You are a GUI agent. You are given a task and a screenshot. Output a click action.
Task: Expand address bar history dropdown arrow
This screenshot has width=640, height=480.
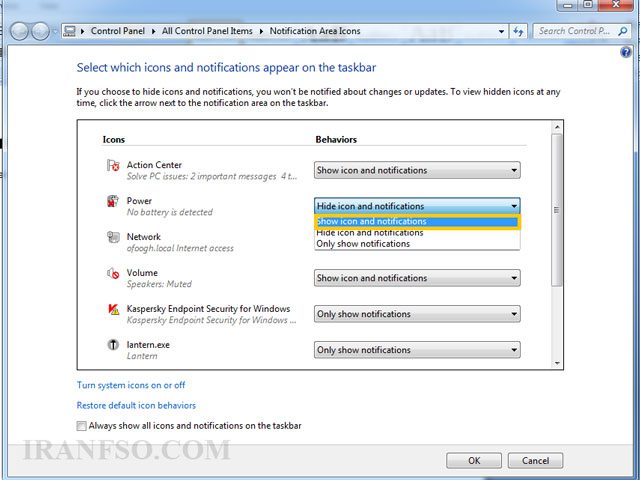(501, 31)
